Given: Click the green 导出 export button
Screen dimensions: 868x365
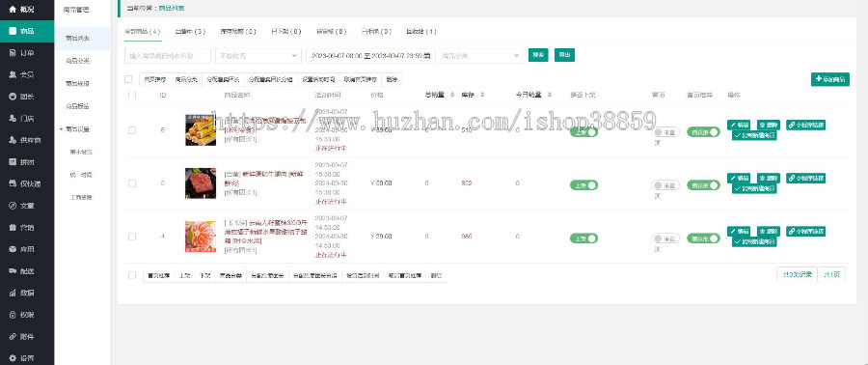Looking at the screenshot, I should (564, 55).
